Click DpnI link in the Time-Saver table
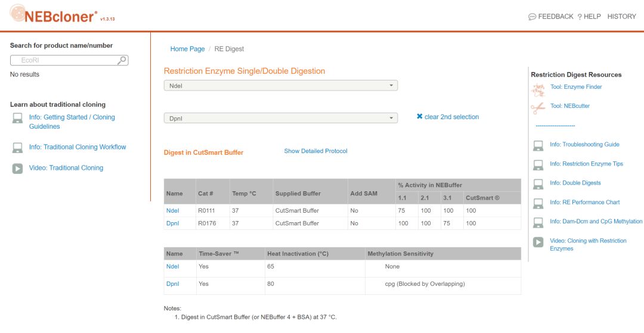The width and height of the screenshot is (644, 333). 172,284
